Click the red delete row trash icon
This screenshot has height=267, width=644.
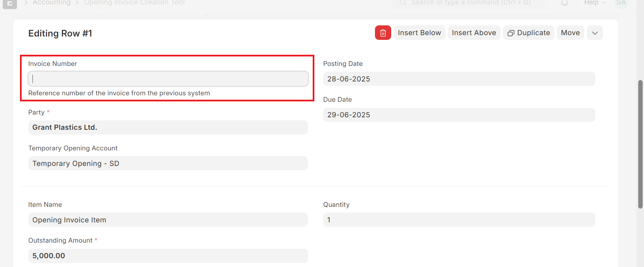[x=383, y=33]
